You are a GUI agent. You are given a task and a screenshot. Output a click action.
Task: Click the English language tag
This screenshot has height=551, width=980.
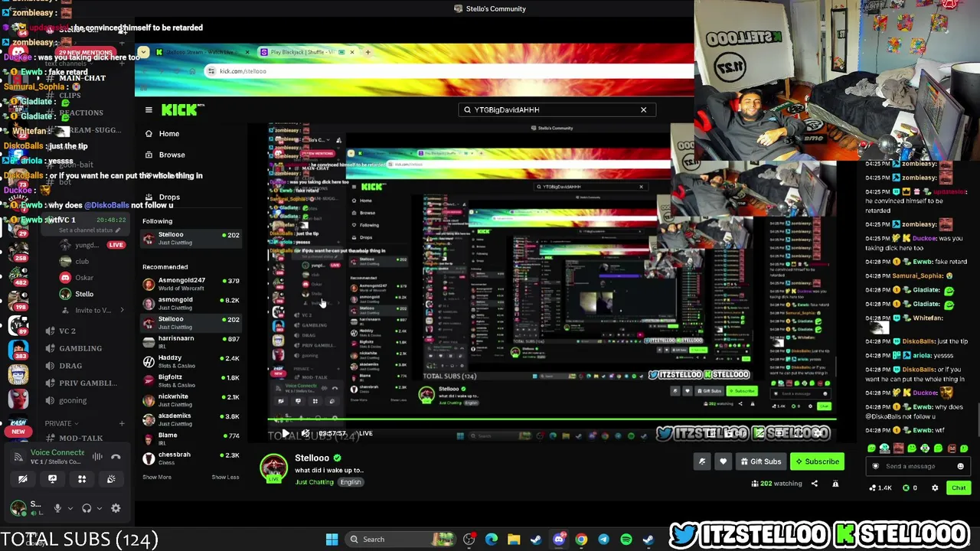point(351,482)
